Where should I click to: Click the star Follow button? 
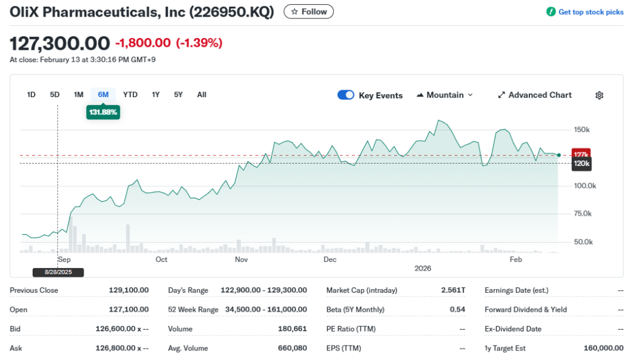pos(309,12)
